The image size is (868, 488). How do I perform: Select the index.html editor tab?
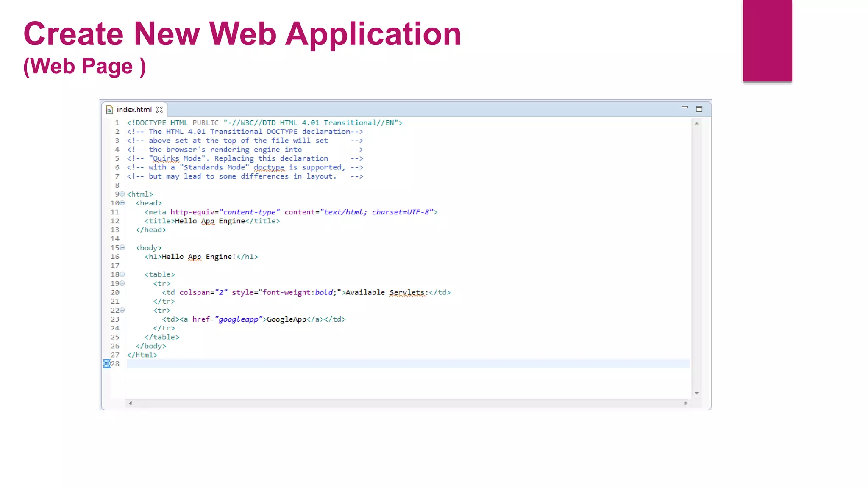click(x=134, y=109)
